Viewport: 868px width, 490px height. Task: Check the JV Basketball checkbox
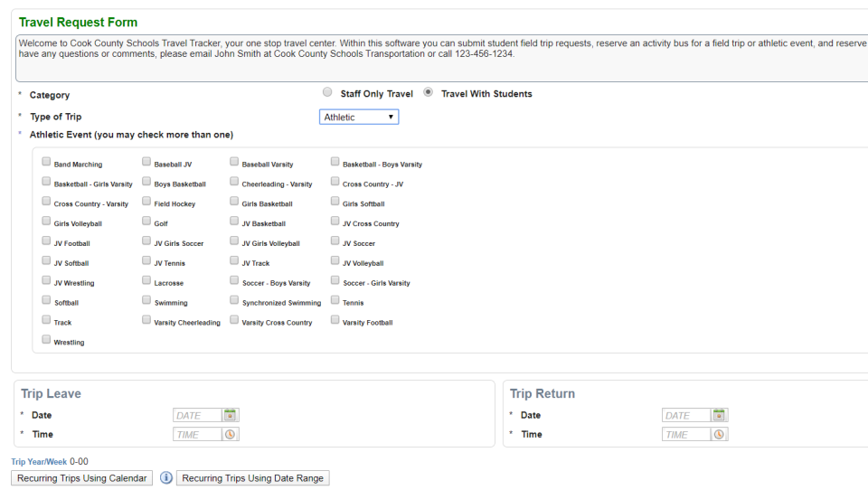(234, 221)
